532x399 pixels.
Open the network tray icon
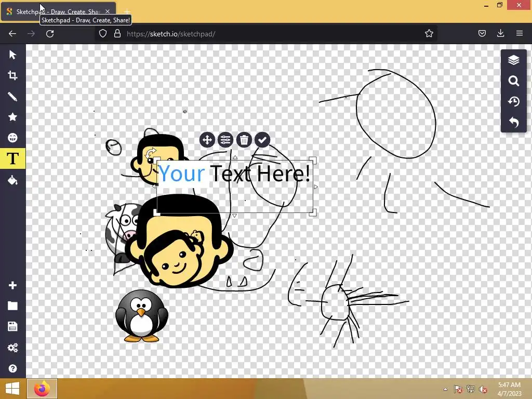click(471, 389)
